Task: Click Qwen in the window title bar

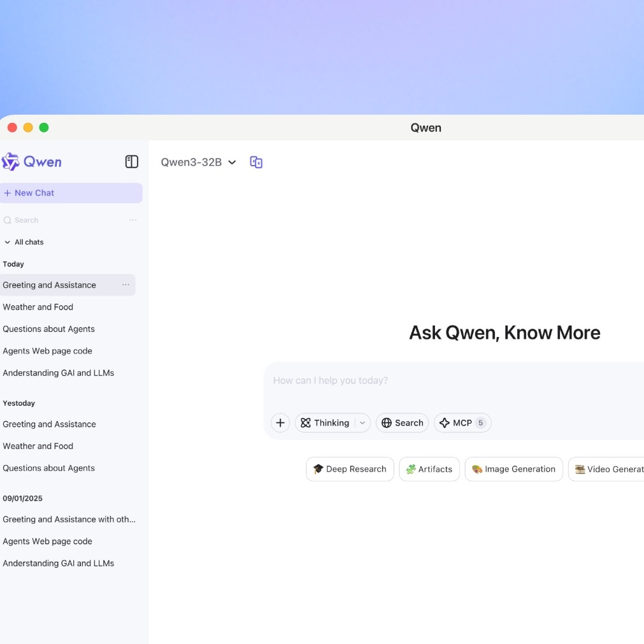Action: coord(426,127)
